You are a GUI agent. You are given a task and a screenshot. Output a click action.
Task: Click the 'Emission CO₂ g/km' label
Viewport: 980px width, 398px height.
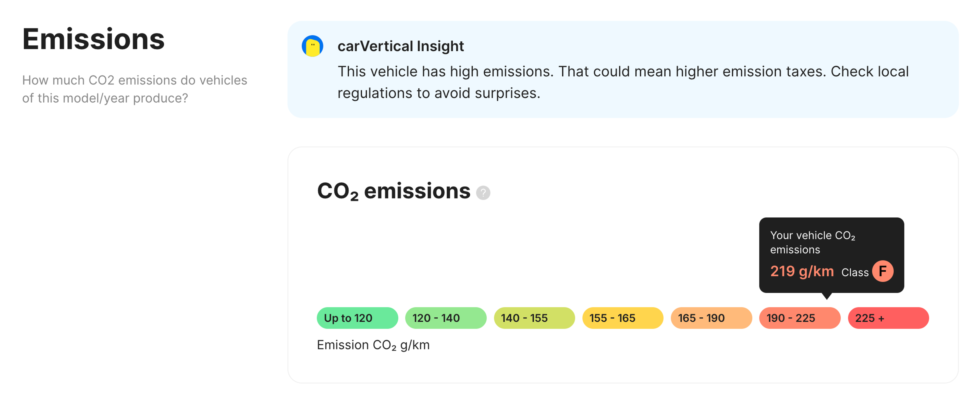(373, 345)
